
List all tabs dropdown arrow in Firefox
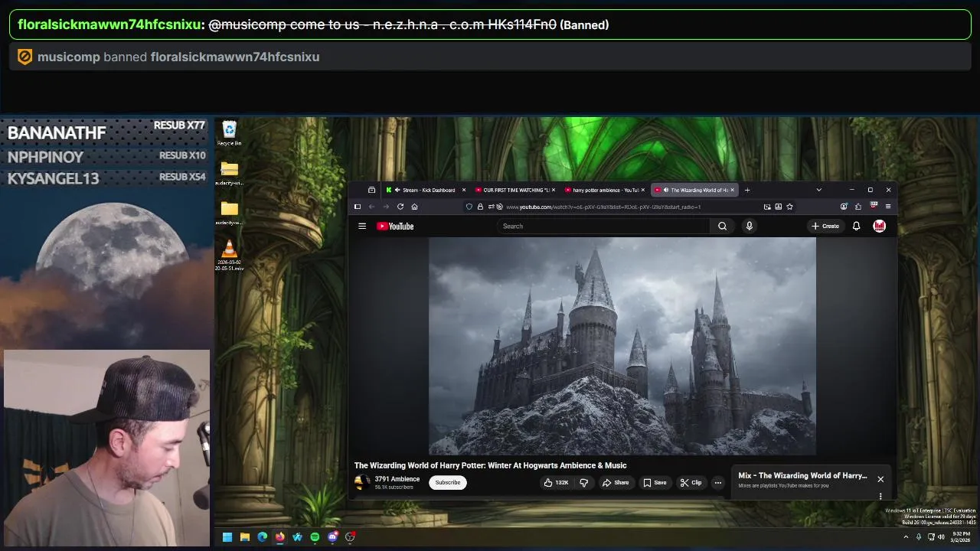coord(818,190)
